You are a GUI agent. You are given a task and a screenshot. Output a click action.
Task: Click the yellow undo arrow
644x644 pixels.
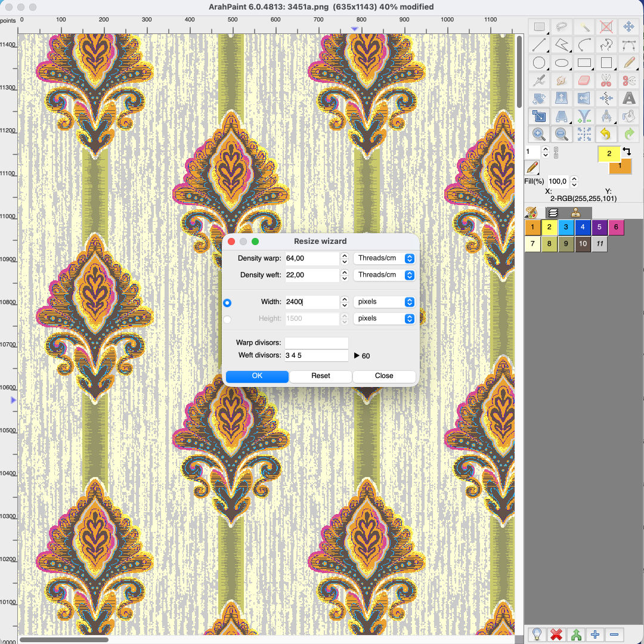tap(606, 134)
